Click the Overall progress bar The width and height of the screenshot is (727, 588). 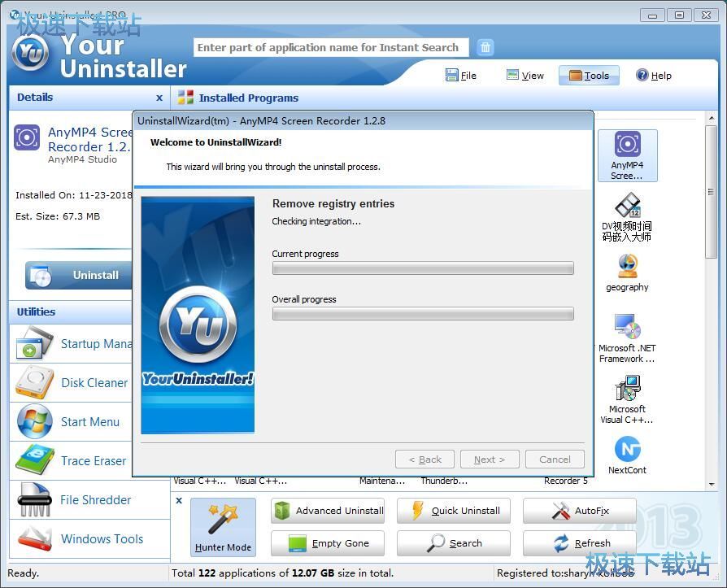423,313
